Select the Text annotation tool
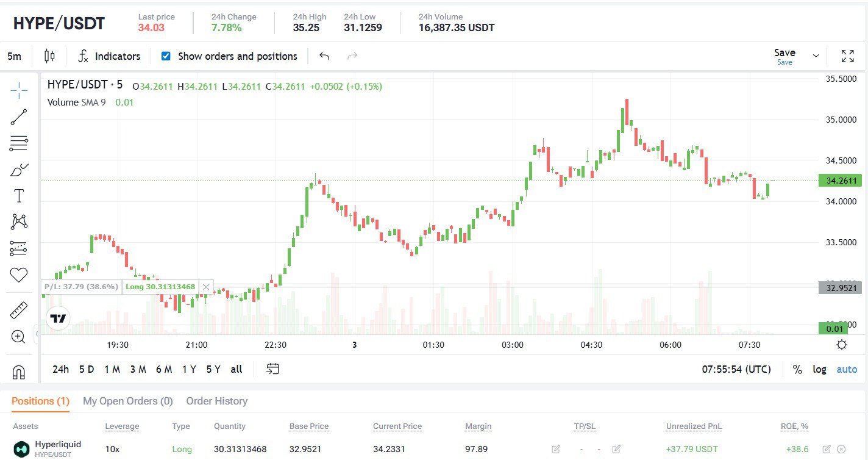 coord(19,196)
